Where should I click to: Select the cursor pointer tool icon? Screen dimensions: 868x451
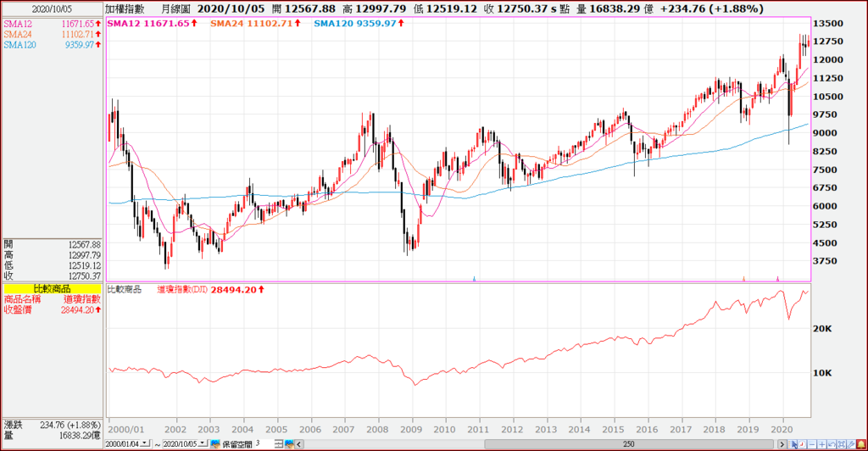click(793, 444)
